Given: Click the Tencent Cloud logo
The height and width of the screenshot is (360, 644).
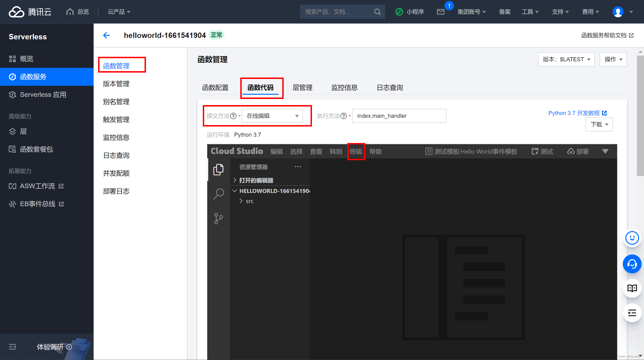Looking at the screenshot, I should coord(30,12).
